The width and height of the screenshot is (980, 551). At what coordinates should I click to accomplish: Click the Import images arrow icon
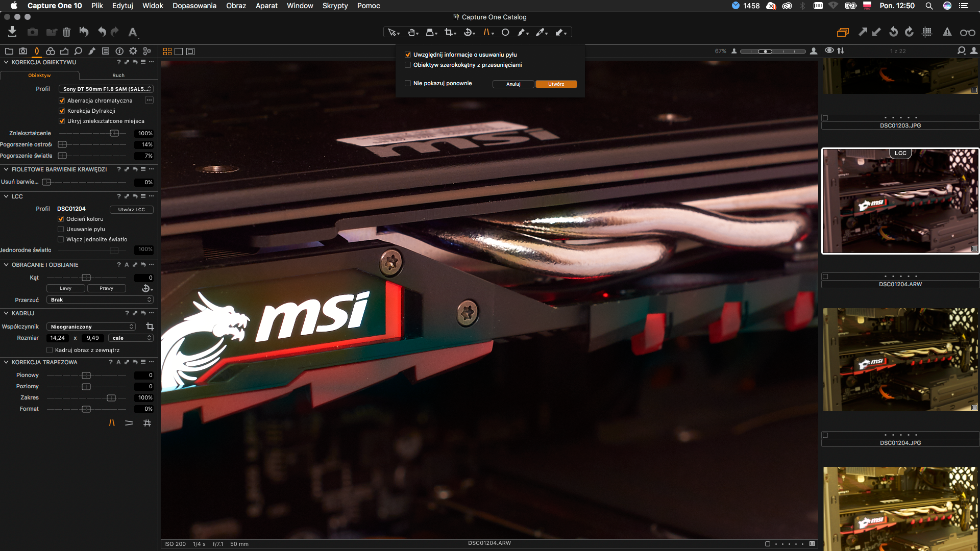pyautogui.click(x=12, y=32)
